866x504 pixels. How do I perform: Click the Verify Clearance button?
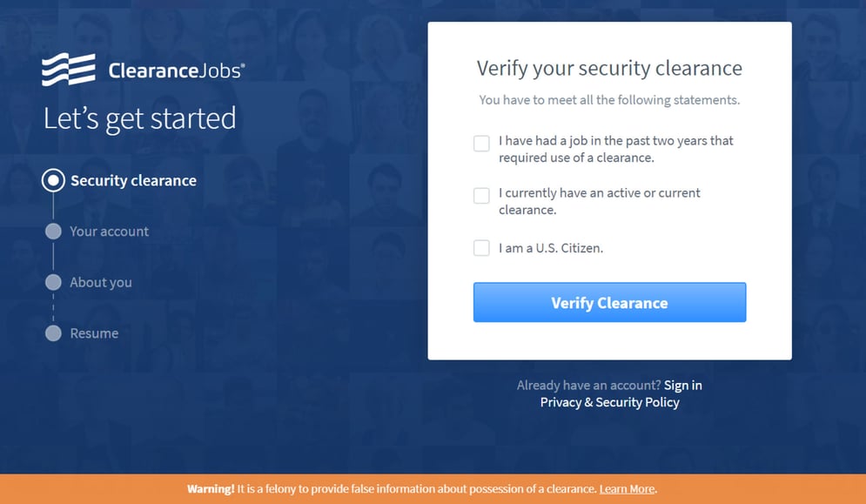tap(609, 302)
